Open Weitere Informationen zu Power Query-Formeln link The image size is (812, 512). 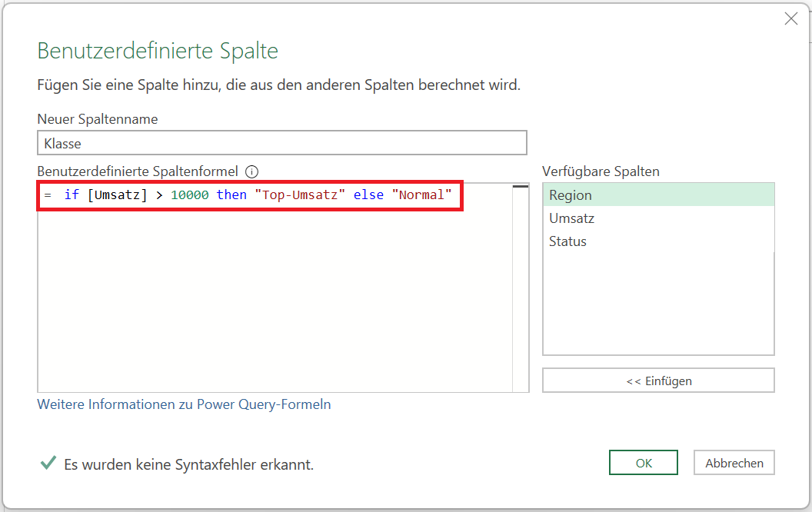184,404
